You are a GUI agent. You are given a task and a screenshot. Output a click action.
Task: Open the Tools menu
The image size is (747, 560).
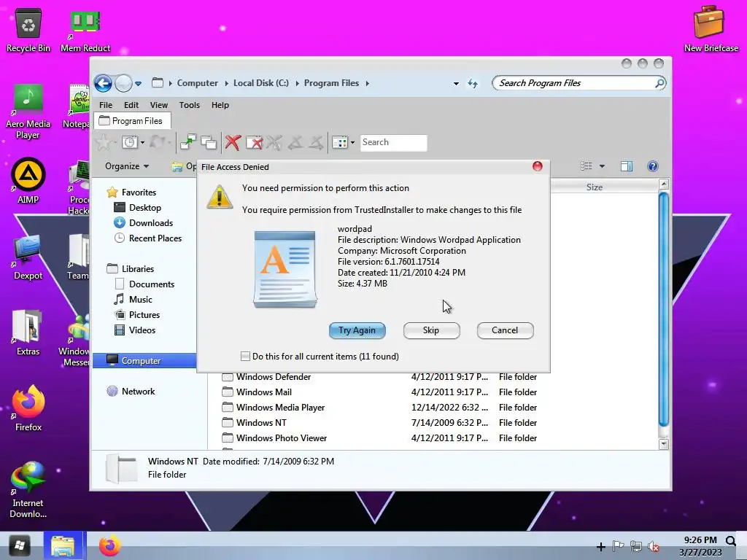[x=189, y=105]
